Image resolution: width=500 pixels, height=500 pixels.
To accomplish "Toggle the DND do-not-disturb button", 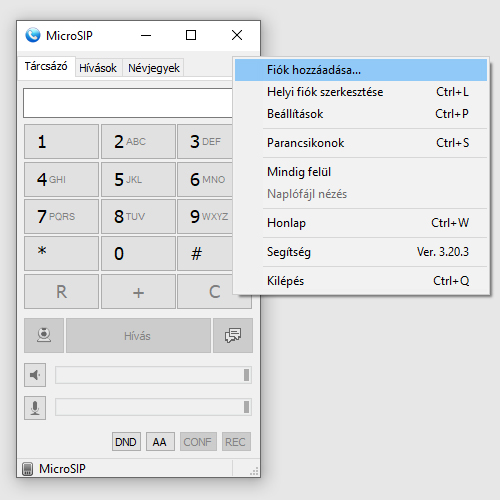I will (x=126, y=442).
